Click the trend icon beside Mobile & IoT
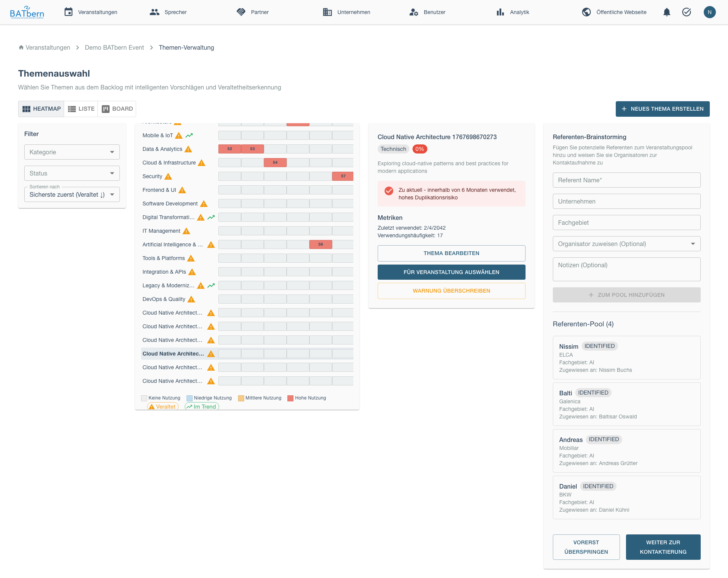The height and width of the screenshot is (578, 728). pyautogui.click(x=189, y=135)
